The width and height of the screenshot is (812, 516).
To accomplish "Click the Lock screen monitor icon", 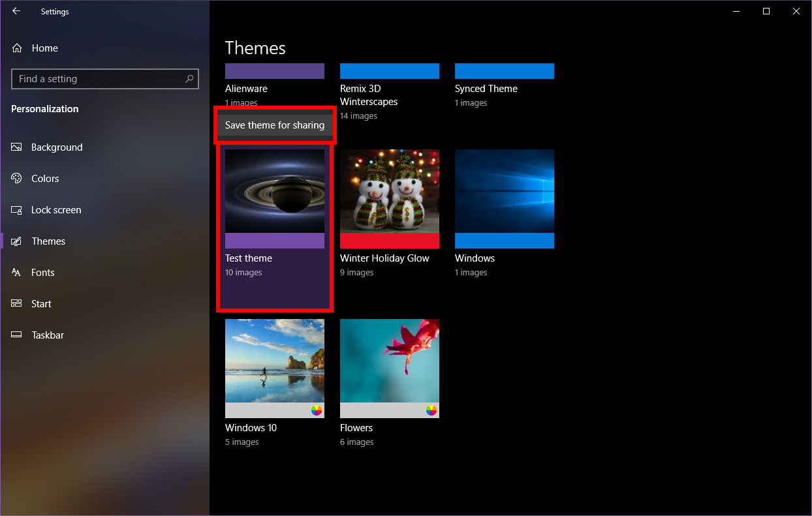I will pos(17,210).
